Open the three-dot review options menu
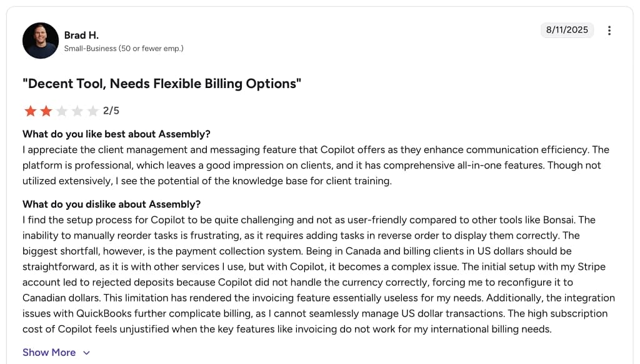 (609, 31)
